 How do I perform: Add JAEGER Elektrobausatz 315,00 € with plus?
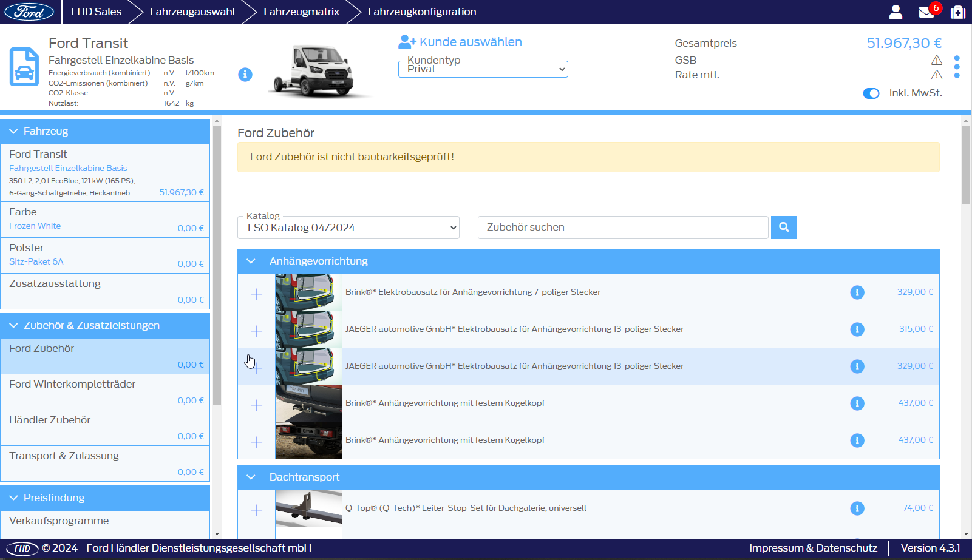pos(257,331)
